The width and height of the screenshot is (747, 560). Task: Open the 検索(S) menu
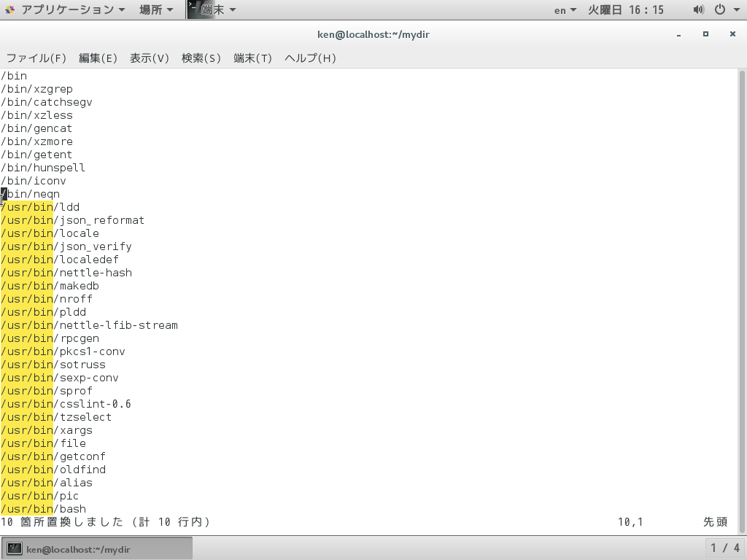[x=202, y=58]
